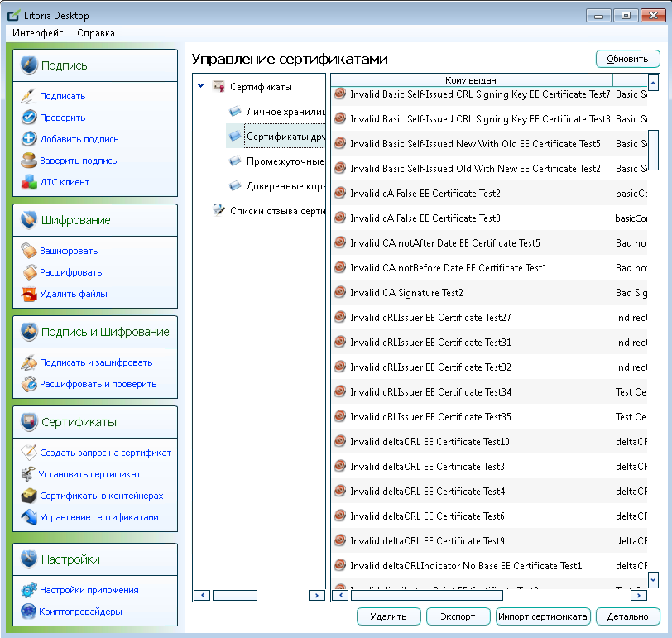672x638 pixels.
Task: Click the Кому выдан column header
Action: 471,80
